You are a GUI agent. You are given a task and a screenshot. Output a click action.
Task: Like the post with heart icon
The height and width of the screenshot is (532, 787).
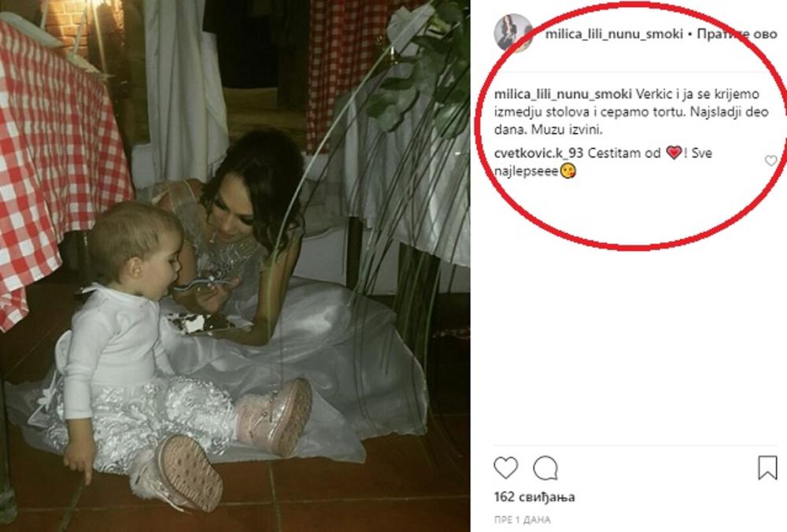[505, 467]
